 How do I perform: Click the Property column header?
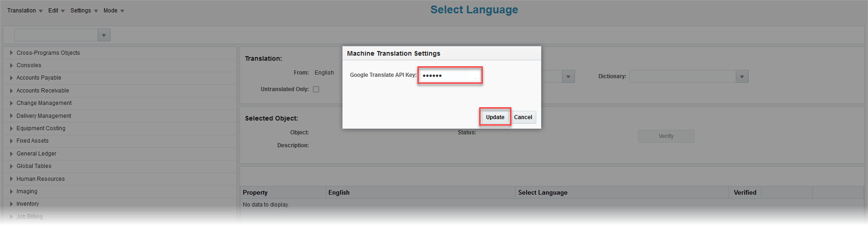click(283, 193)
